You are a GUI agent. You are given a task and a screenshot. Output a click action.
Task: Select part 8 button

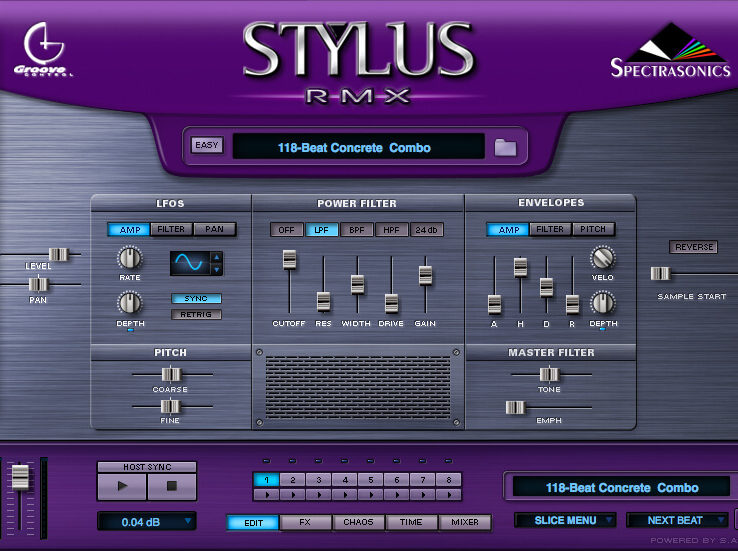tap(449, 480)
